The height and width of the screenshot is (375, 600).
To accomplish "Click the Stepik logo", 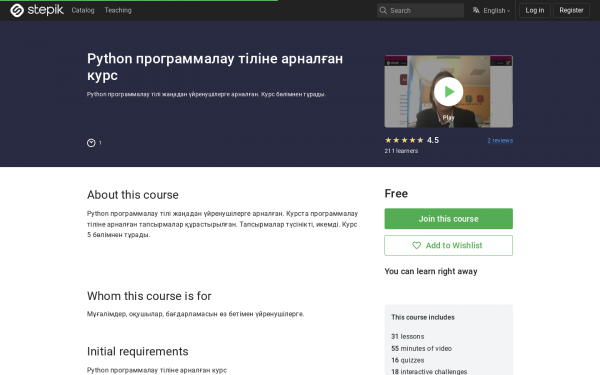I will tap(37, 10).
